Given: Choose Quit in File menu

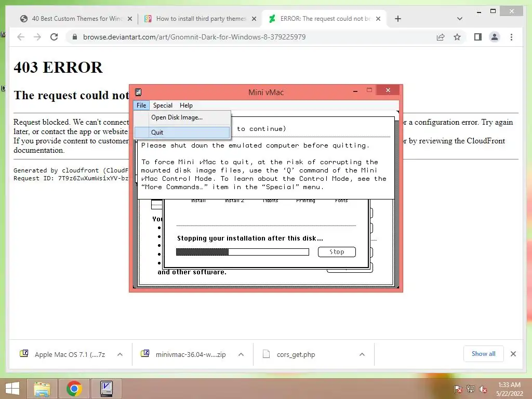Looking at the screenshot, I should [182, 132].
